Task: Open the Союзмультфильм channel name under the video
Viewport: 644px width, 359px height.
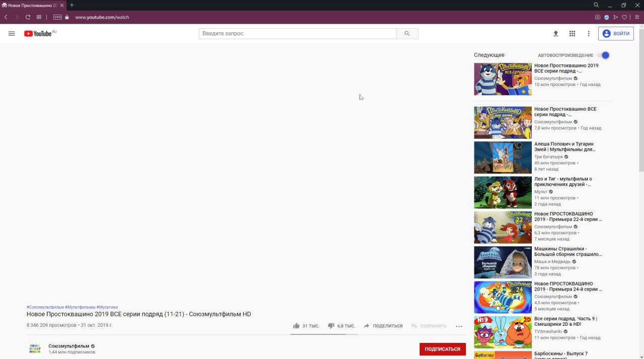Action: point(69,346)
